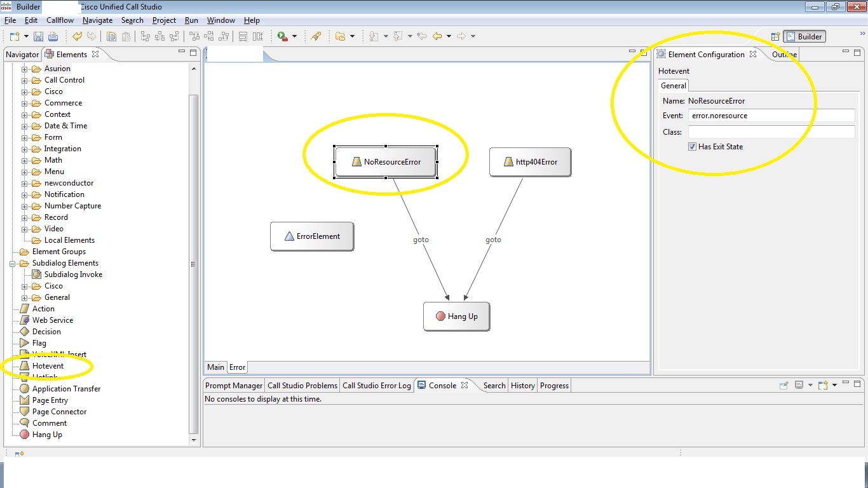Switch to the Navigator tab

[x=22, y=55]
